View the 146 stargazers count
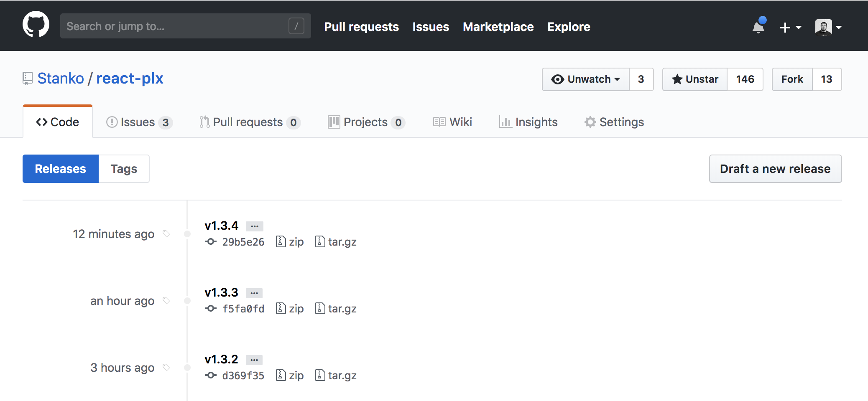 pos(745,79)
